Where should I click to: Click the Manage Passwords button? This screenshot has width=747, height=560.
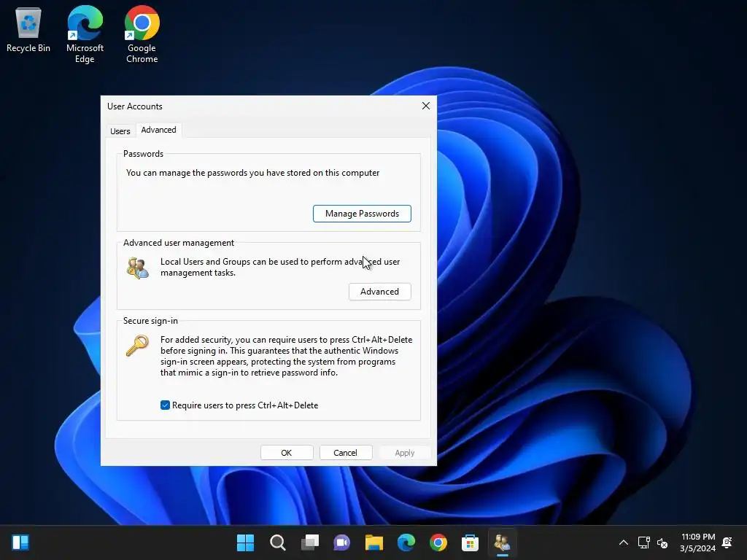362,214
